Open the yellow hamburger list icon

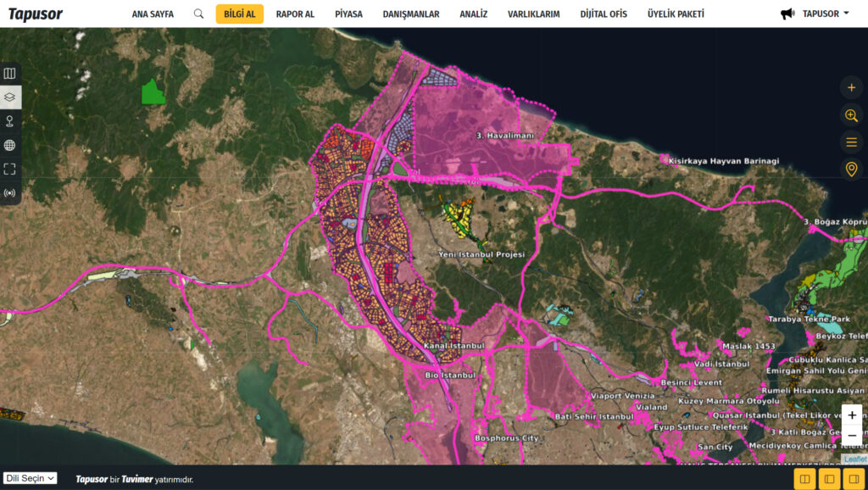coord(851,142)
